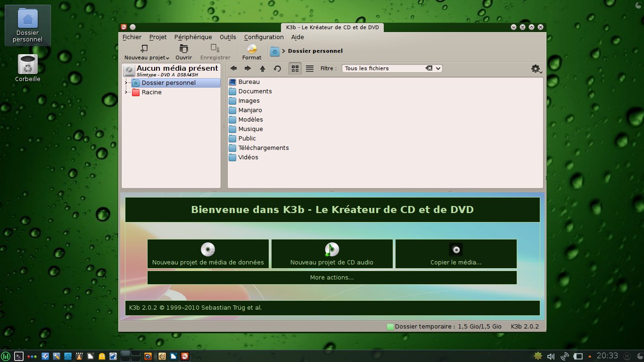The height and width of the screenshot is (362, 644).
Task: Open the Périphérique menu
Action: [x=193, y=37]
